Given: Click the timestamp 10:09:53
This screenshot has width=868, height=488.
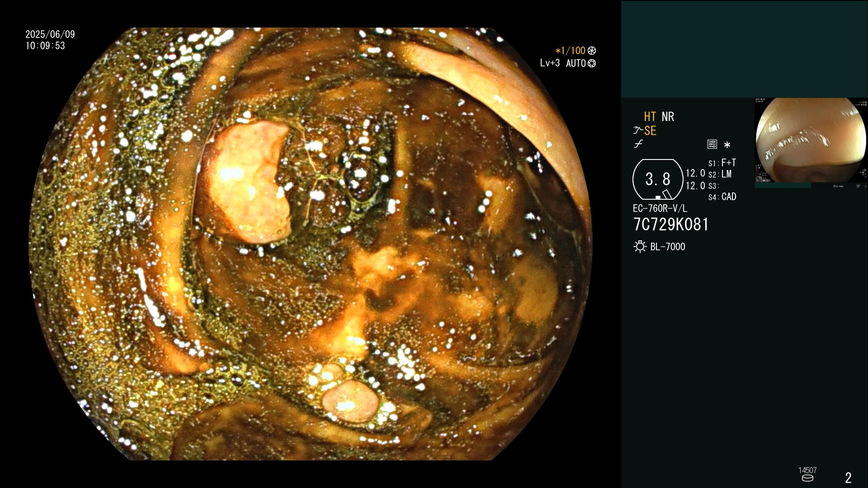Looking at the screenshot, I should click(x=45, y=46).
